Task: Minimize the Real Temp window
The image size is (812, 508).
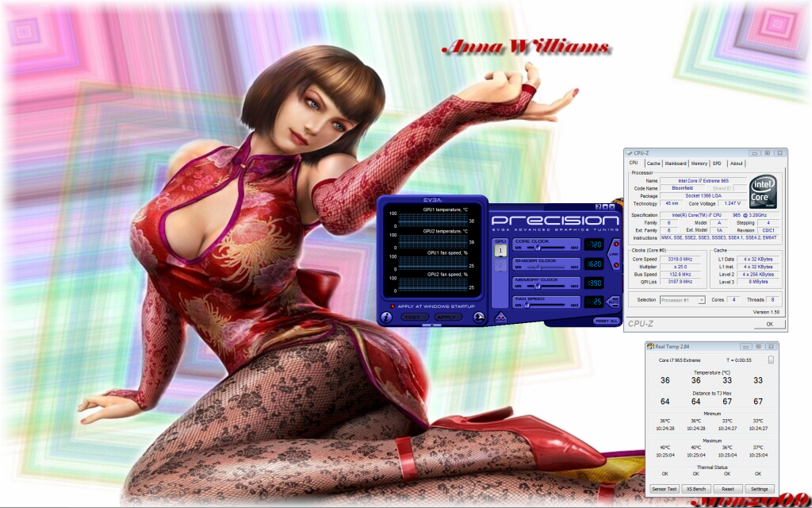Action: point(747,346)
